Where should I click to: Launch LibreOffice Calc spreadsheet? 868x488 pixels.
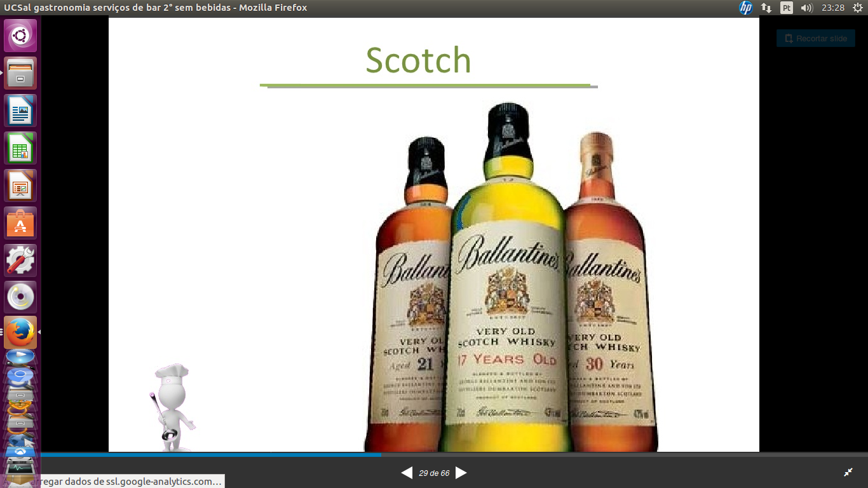pos(20,148)
